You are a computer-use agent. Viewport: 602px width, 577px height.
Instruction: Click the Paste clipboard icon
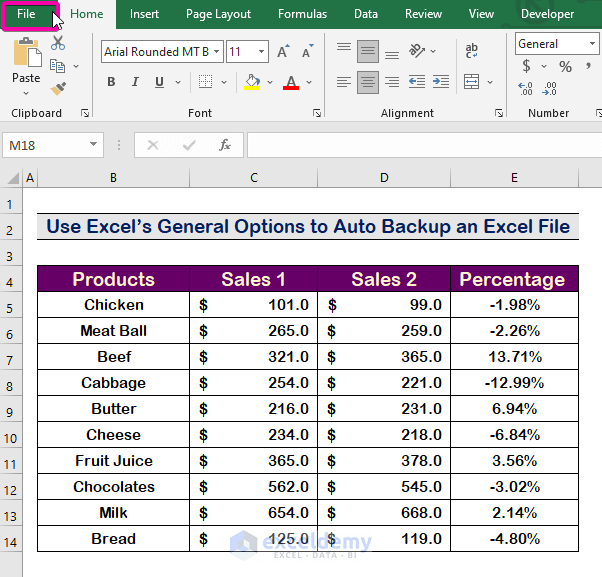click(26, 52)
